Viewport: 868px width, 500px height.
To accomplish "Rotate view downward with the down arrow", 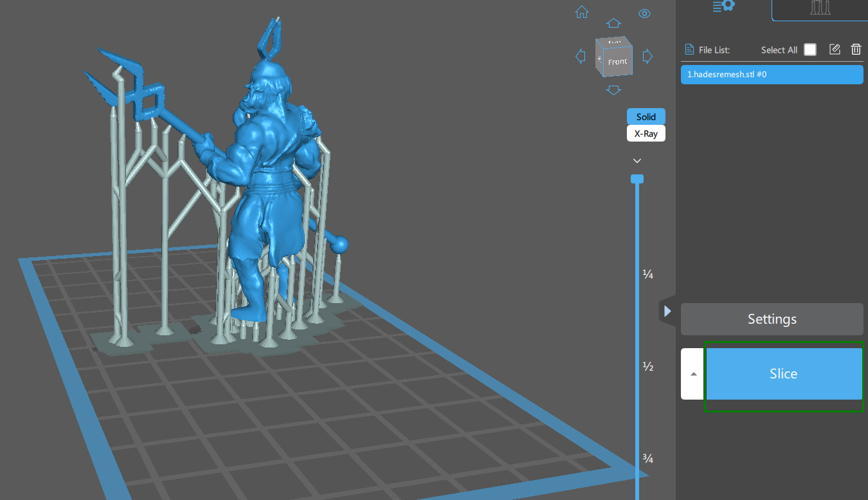I will (614, 89).
